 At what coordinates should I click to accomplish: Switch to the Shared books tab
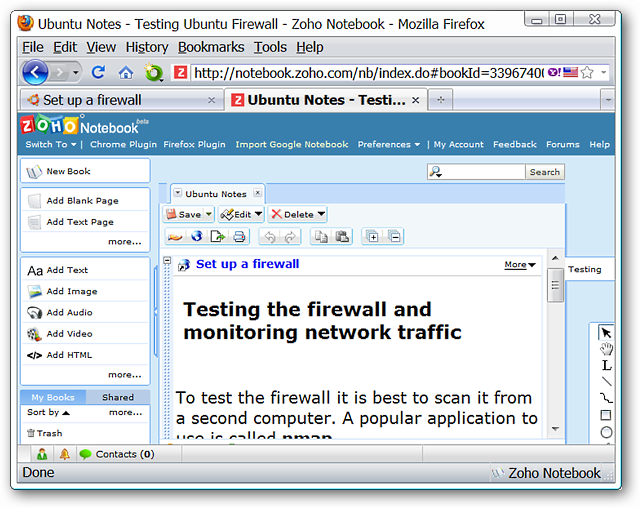click(x=118, y=397)
